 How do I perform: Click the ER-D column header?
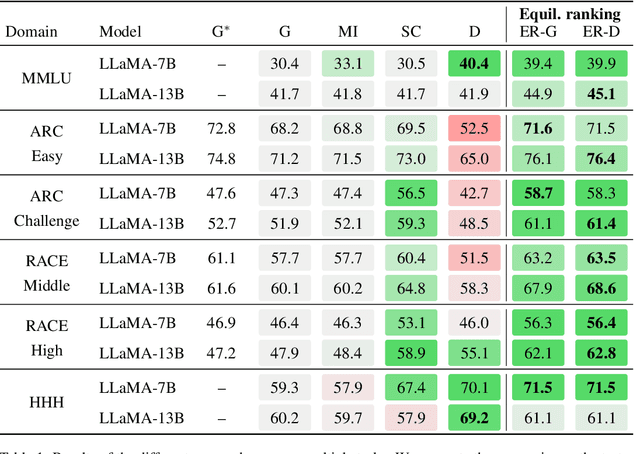[x=604, y=31]
